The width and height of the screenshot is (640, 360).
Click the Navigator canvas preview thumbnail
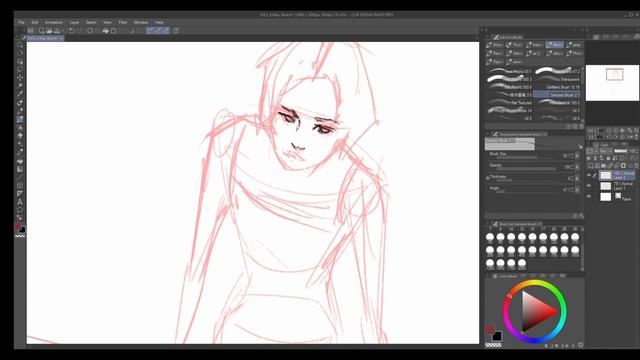(612, 83)
